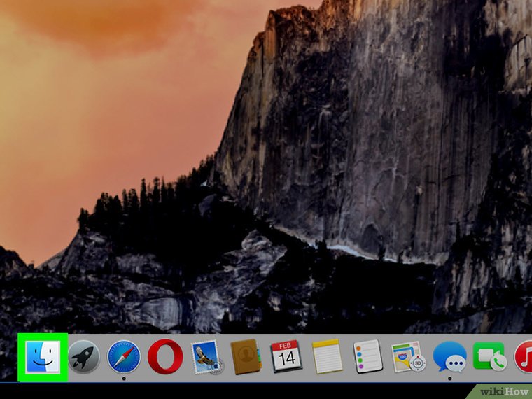Click the running indicator dot under Messages
This screenshot has height=399, width=532.
click(449, 379)
